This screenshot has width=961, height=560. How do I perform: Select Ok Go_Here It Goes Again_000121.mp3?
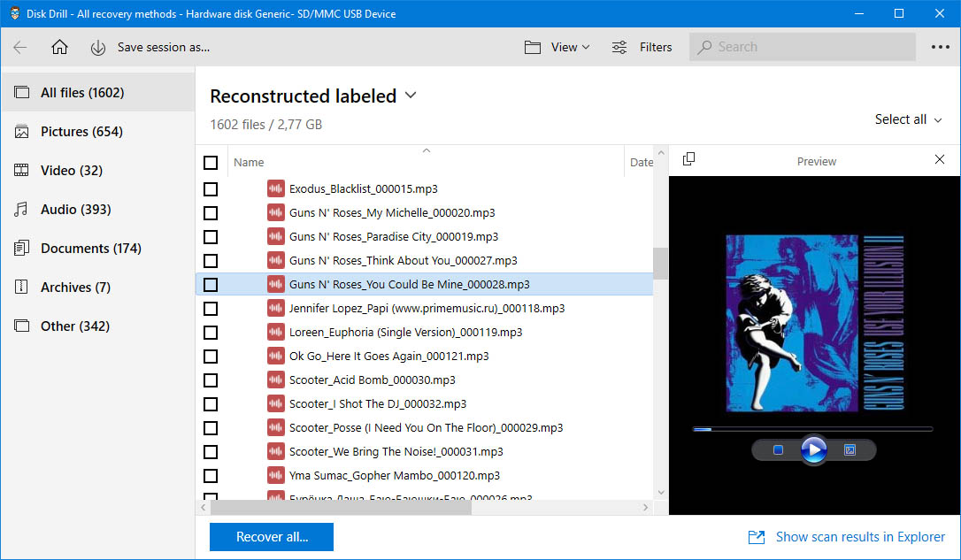388,356
